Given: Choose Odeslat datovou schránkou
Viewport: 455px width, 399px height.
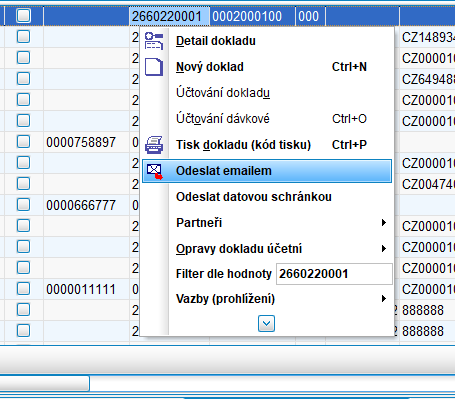Looking at the screenshot, I should (x=267, y=197).
